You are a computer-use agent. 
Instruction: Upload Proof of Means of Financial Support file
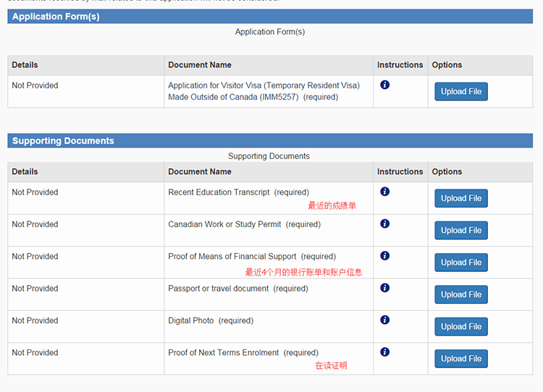point(461,263)
